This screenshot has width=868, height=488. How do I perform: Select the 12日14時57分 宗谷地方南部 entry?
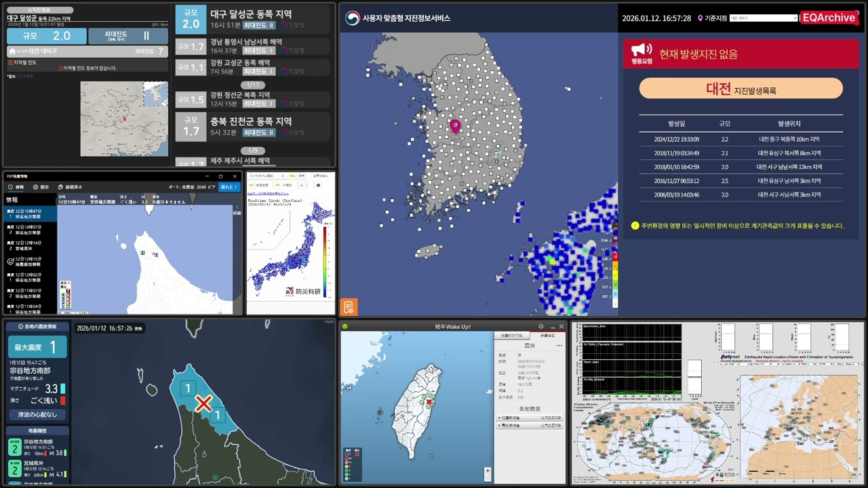[x=31, y=229]
